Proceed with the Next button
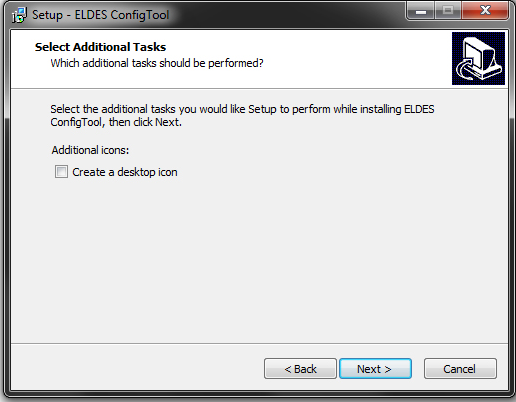This screenshot has width=516, height=402. coord(375,369)
